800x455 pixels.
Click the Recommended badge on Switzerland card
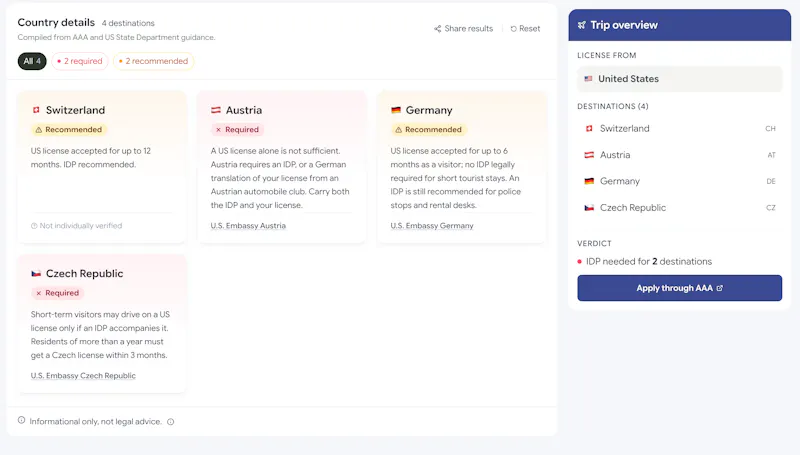click(69, 130)
